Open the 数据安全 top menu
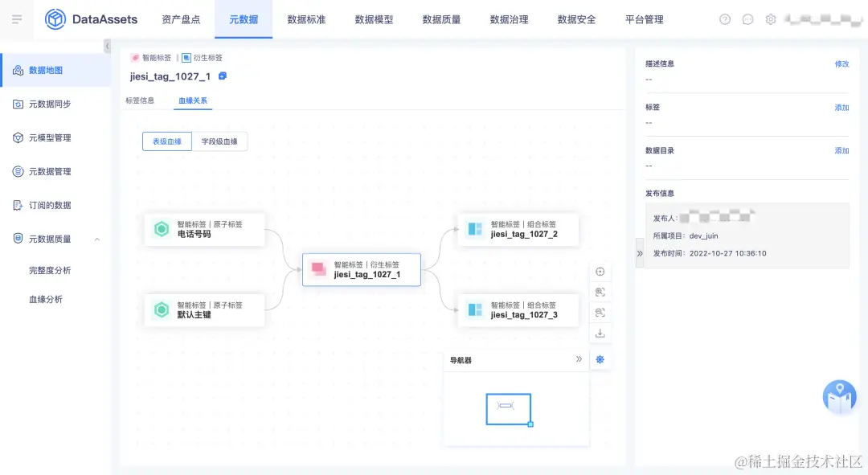The image size is (868, 475). pyautogui.click(x=576, y=19)
